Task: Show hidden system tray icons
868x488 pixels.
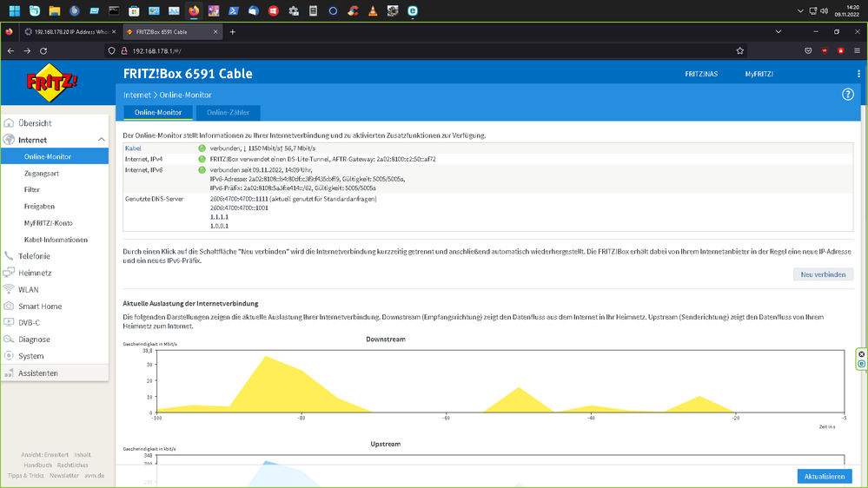Action: pos(800,11)
